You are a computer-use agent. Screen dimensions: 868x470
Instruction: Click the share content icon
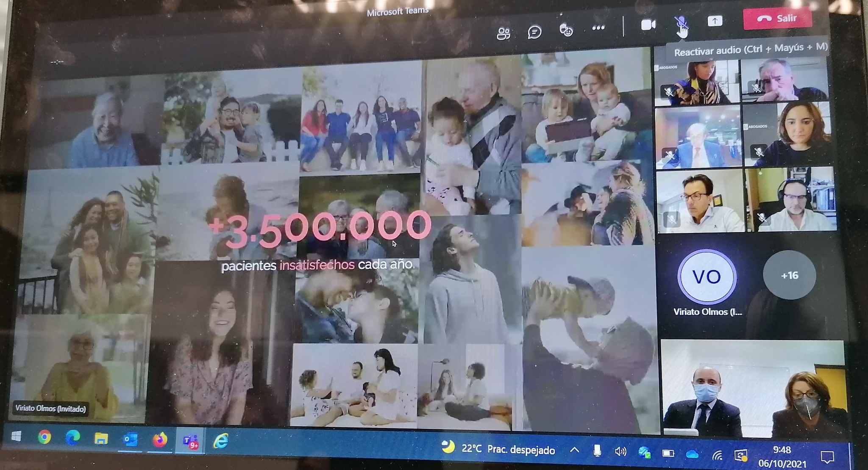[715, 21]
